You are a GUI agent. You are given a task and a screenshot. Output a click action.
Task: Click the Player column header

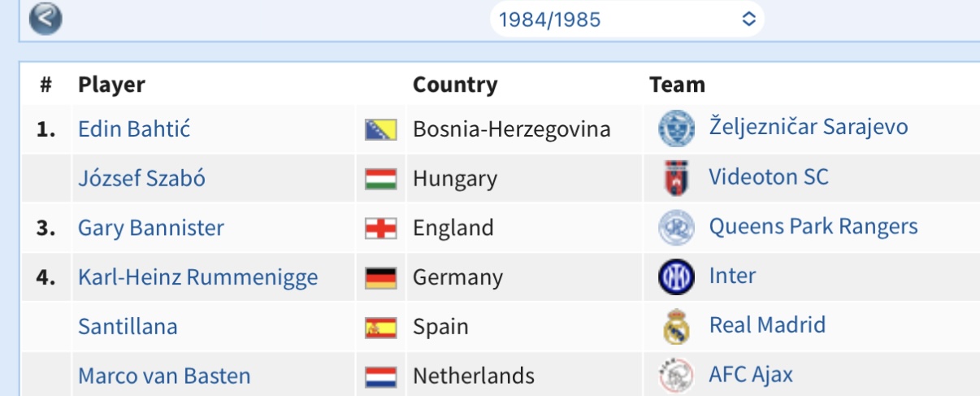(x=111, y=85)
